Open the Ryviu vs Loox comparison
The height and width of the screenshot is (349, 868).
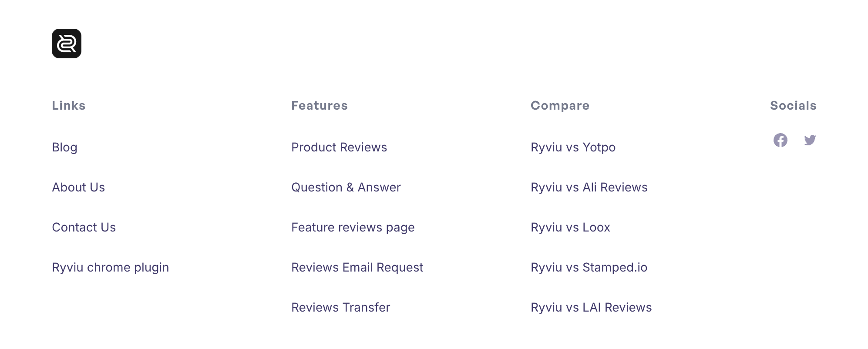coord(571,227)
